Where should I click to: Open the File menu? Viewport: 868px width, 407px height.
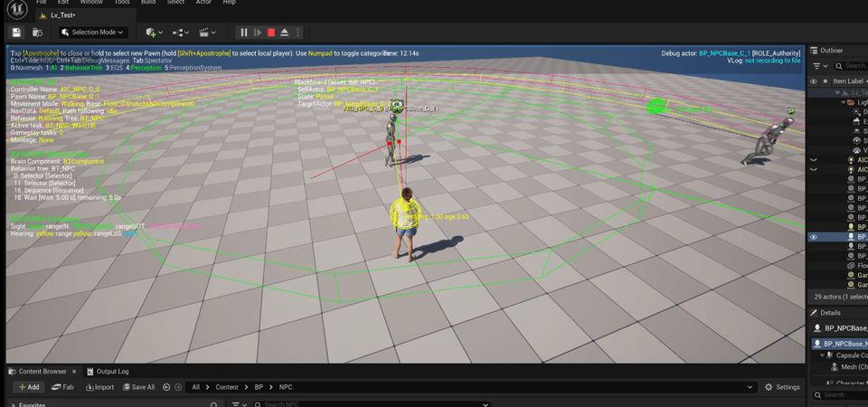coord(42,2)
